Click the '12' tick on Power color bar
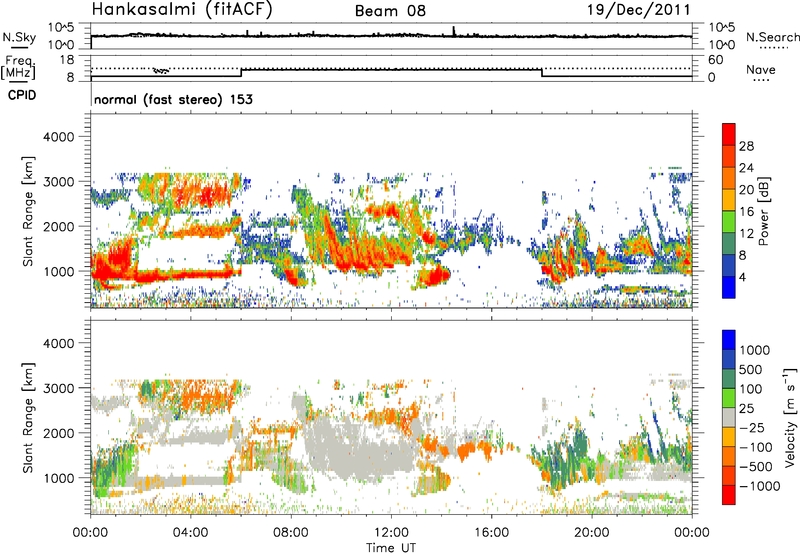Image resolution: width=800 pixels, height=554 pixels. (746, 234)
